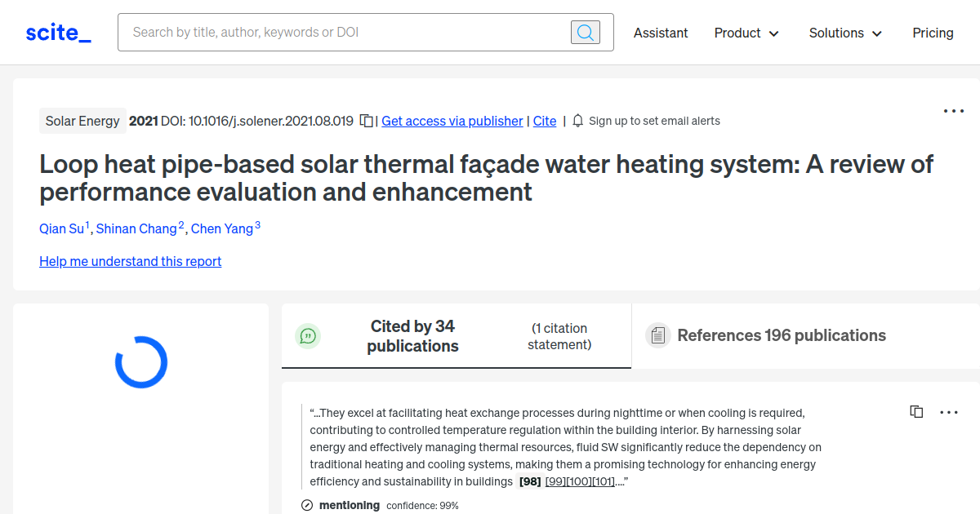Copy the DOI using the copy icon

365,119
